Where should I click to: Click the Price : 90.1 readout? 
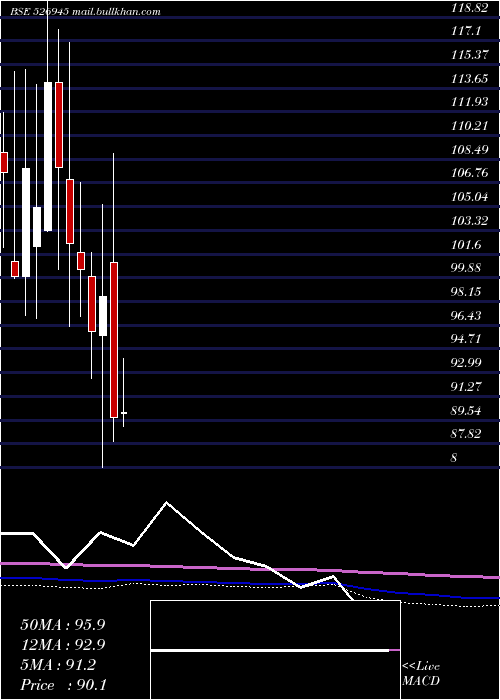click(x=63, y=685)
